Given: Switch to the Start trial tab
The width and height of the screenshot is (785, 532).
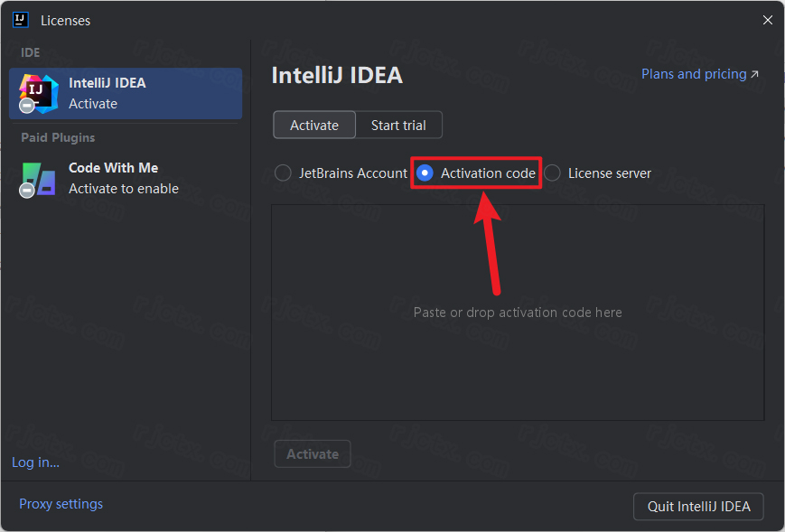Looking at the screenshot, I should (398, 126).
